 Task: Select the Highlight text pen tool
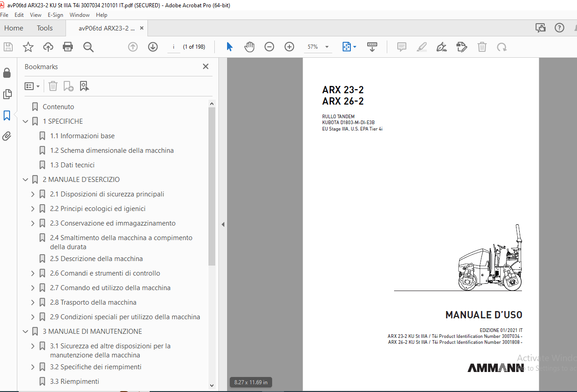coord(422,47)
